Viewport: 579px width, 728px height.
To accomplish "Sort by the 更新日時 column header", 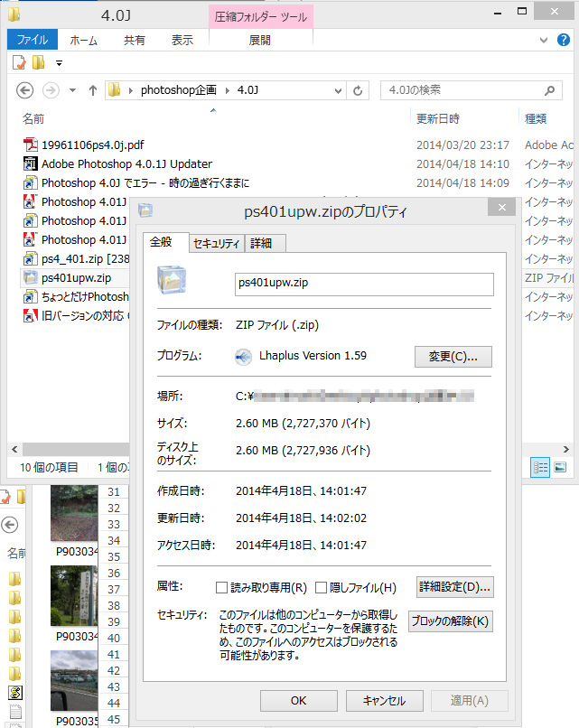I will click(437, 119).
